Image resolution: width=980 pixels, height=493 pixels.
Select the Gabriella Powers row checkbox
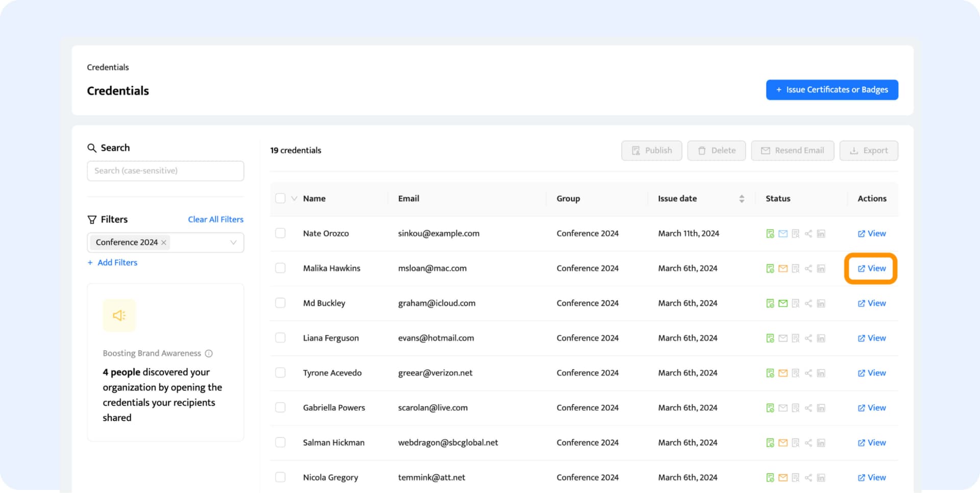[x=280, y=408]
